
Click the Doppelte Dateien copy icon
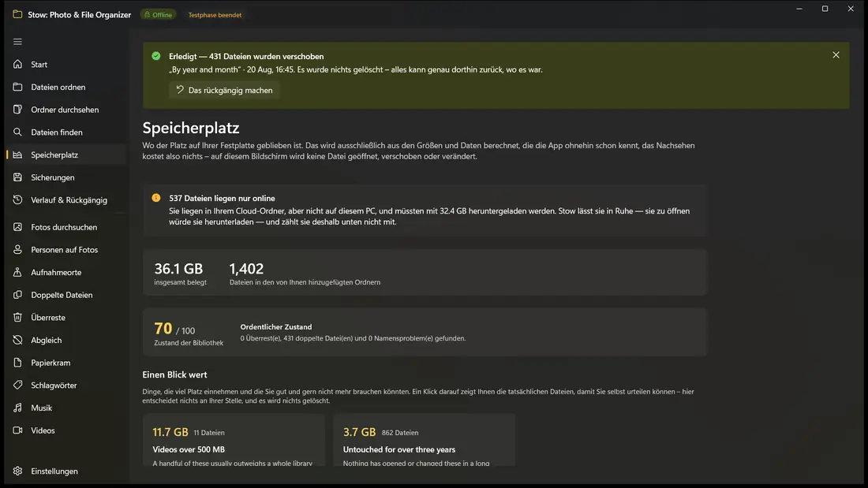pyautogui.click(x=17, y=295)
